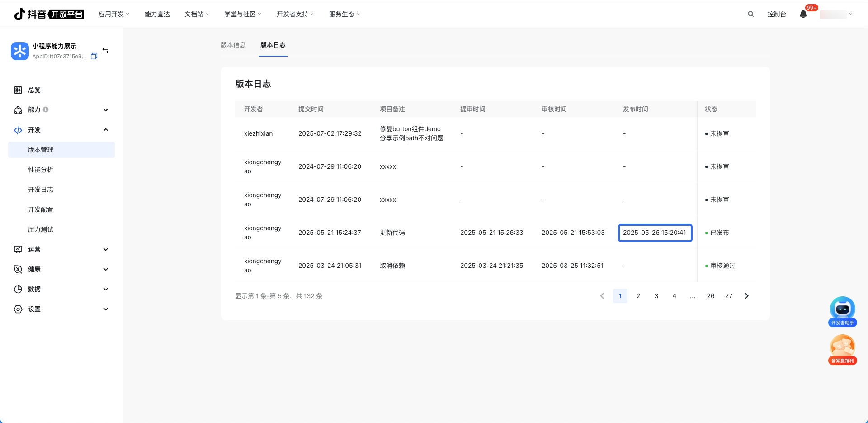Open the account dropdown arrow

click(x=851, y=14)
